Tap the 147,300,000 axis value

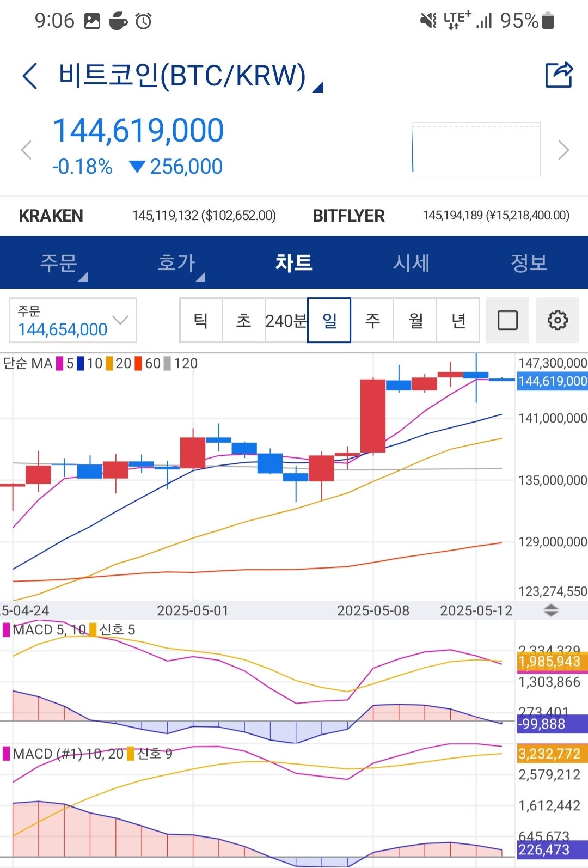tap(553, 363)
